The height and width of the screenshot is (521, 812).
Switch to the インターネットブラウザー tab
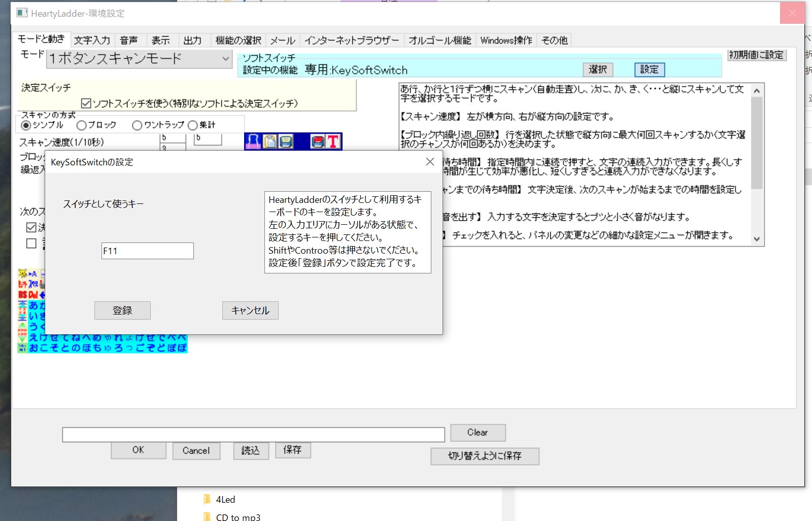pyautogui.click(x=352, y=40)
